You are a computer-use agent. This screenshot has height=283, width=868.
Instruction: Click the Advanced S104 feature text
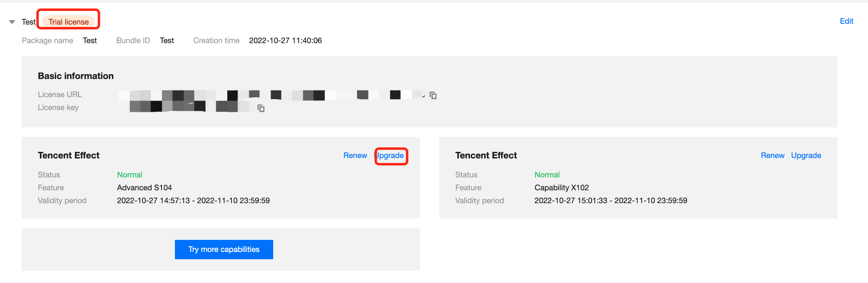tap(144, 188)
